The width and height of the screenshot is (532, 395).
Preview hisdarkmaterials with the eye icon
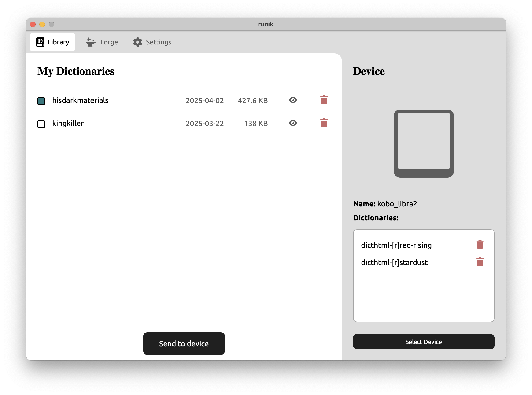tap(292, 100)
